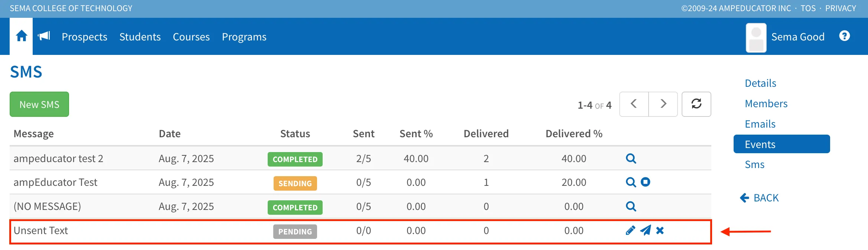This screenshot has height=250, width=868.
Task: View details of ampeducator test 2 SMS
Action: (x=631, y=158)
